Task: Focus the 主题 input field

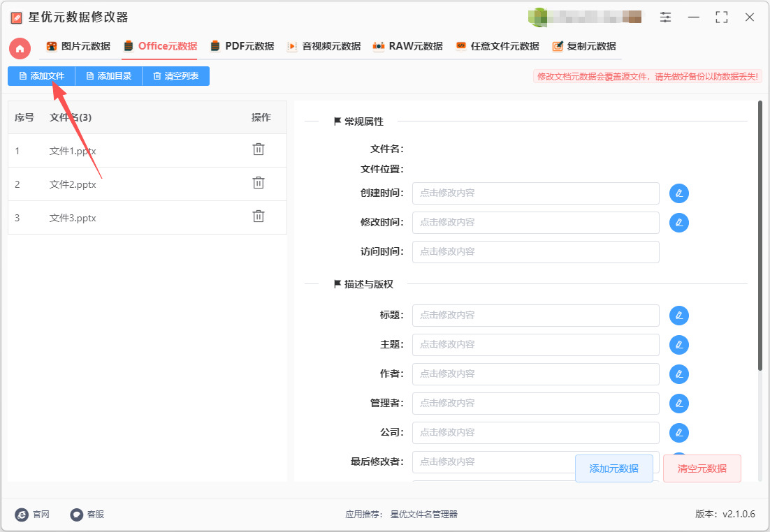Action: coord(536,345)
